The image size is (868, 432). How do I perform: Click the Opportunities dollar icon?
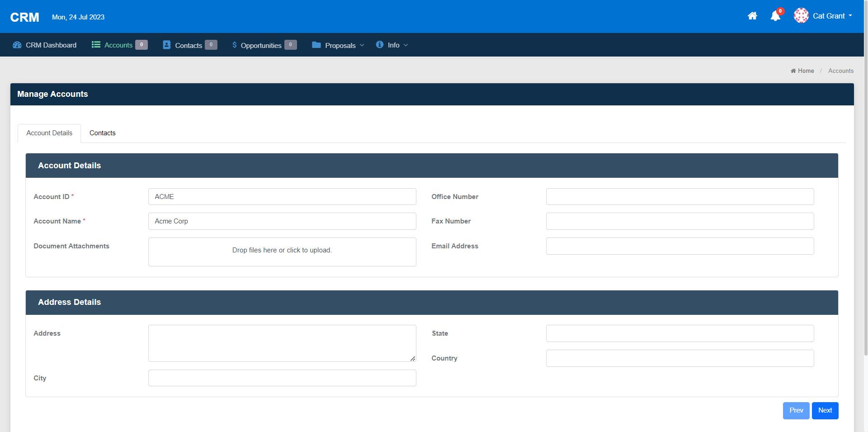[234, 45]
